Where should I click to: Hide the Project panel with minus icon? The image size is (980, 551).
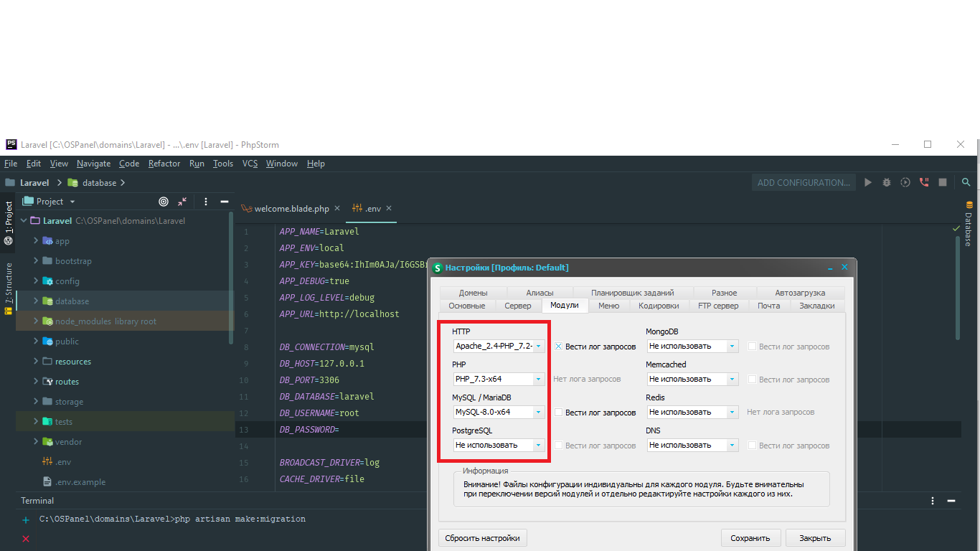(225, 202)
